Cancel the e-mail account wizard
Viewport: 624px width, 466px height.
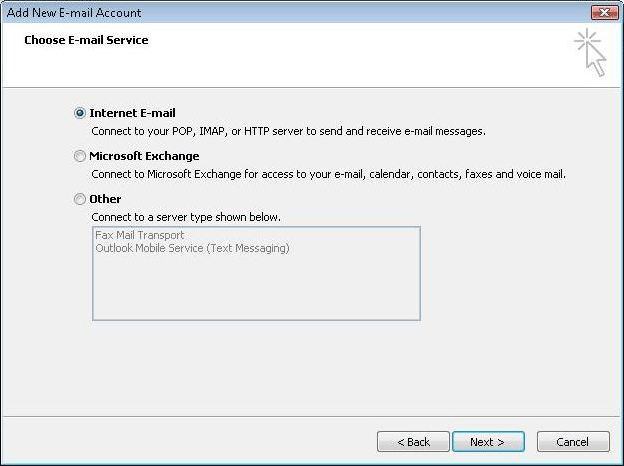(572, 442)
